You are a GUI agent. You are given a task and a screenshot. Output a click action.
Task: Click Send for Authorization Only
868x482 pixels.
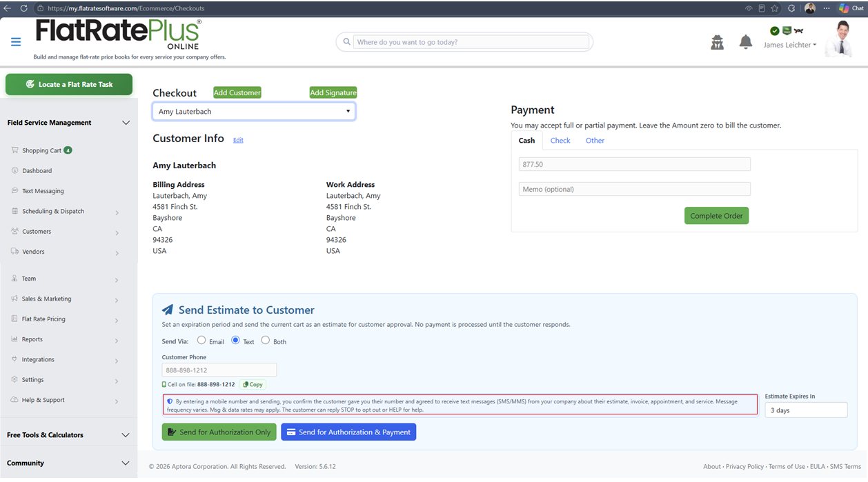219,432
